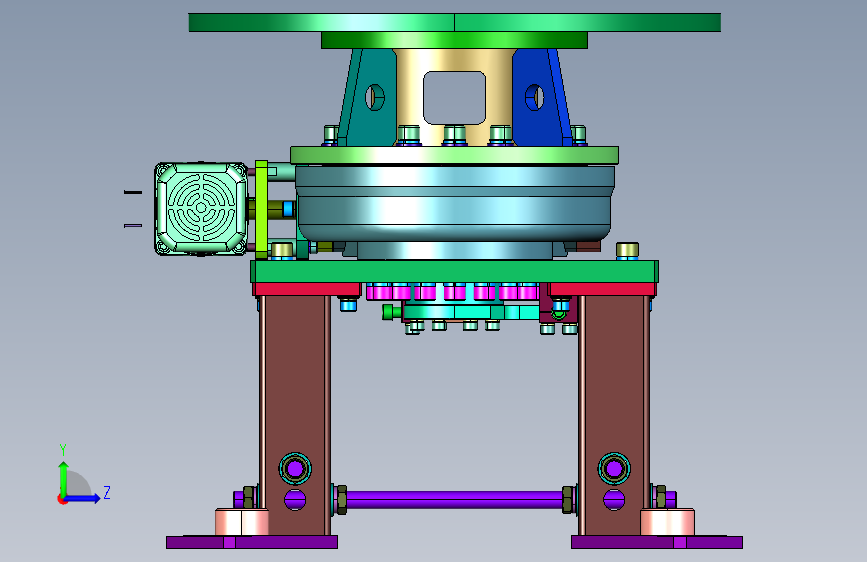Select the red strip above the right leg
The image size is (867, 562).
(x=603, y=289)
